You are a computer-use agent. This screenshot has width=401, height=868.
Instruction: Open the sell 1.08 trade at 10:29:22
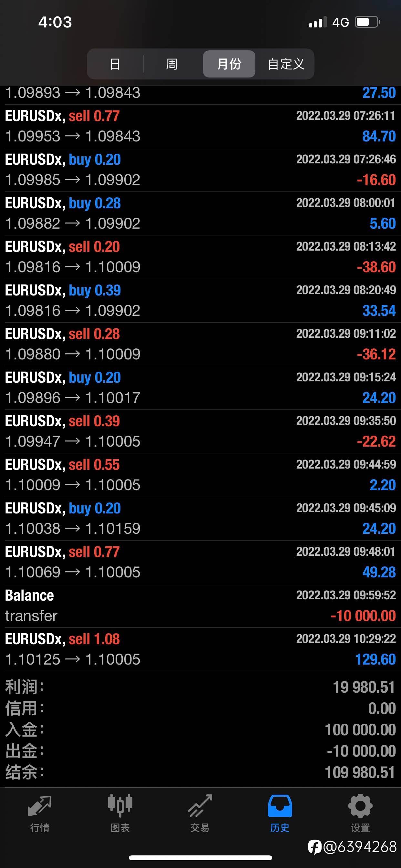pyautogui.click(x=200, y=649)
